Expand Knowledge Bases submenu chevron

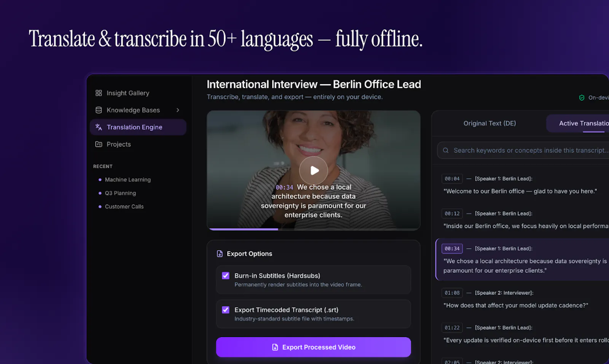[x=178, y=110]
